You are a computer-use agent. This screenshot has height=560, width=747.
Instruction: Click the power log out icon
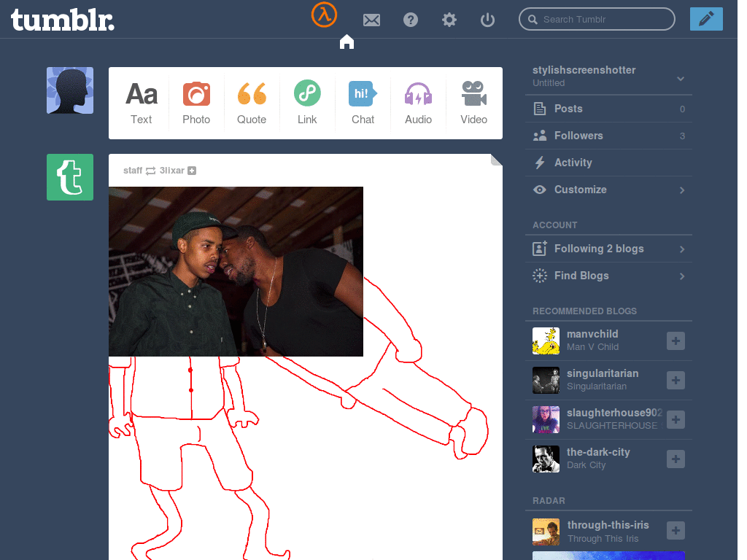pos(487,20)
